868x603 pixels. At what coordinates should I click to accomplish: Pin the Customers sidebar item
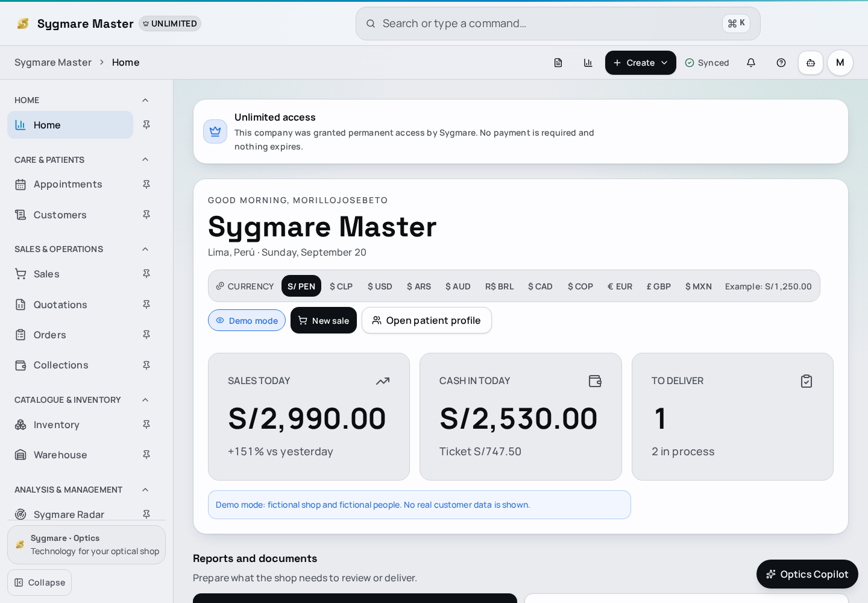(146, 215)
